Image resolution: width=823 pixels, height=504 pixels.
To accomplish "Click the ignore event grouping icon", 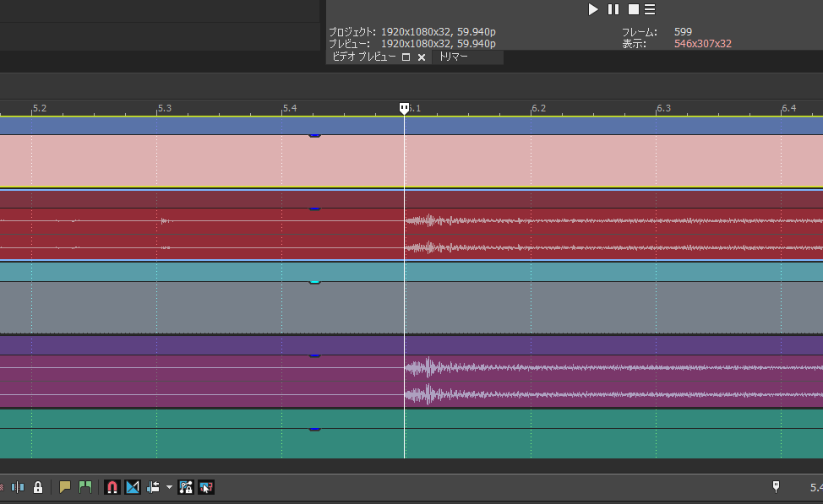I will [206, 487].
